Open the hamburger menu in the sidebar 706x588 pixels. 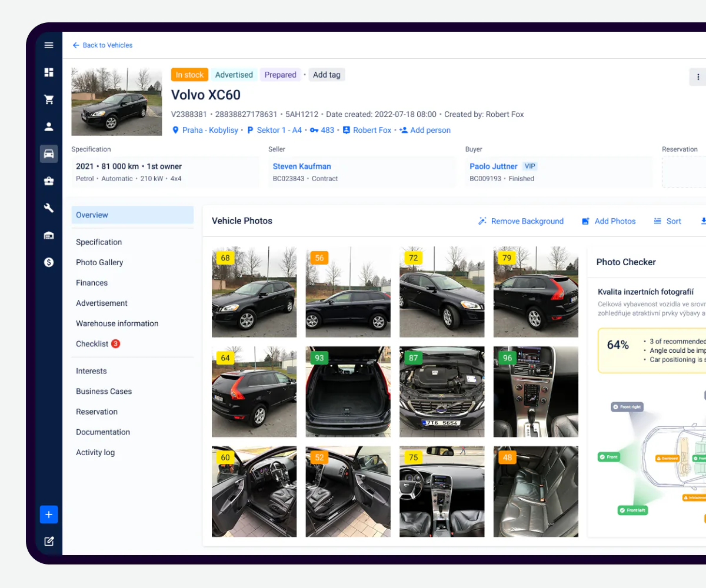pyautogui.click(x=49, y=45)
